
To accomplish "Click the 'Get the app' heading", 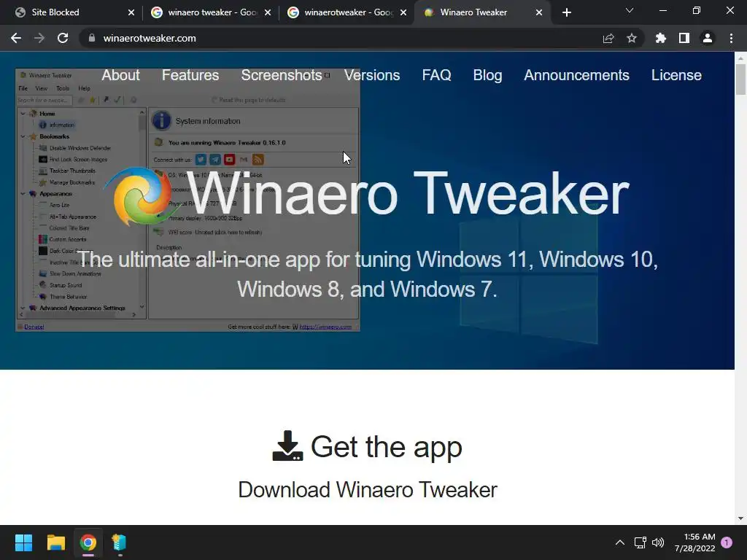I will pyautogui.click(x=387, y=447).
